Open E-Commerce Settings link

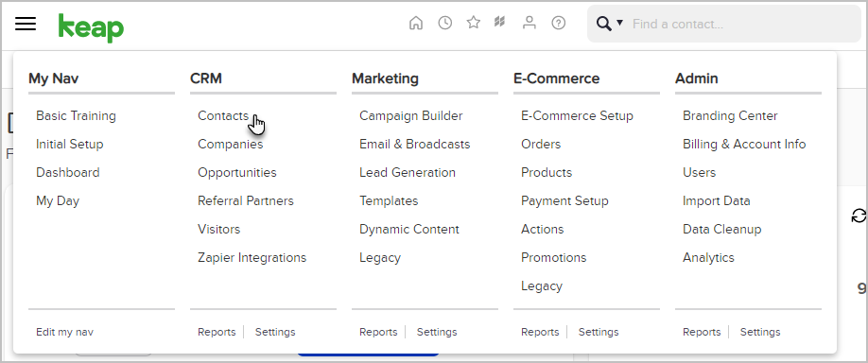click(x=599, y=332)
